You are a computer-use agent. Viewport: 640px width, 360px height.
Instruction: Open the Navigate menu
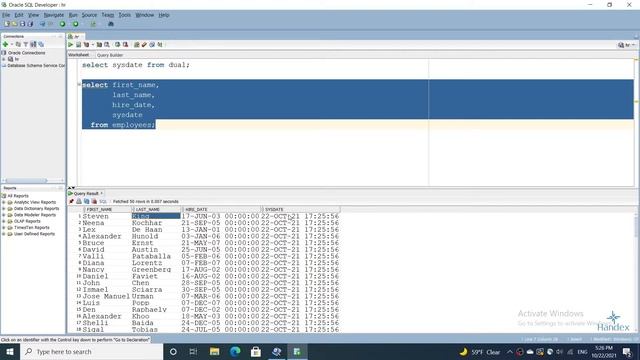[x=54, y=15]
